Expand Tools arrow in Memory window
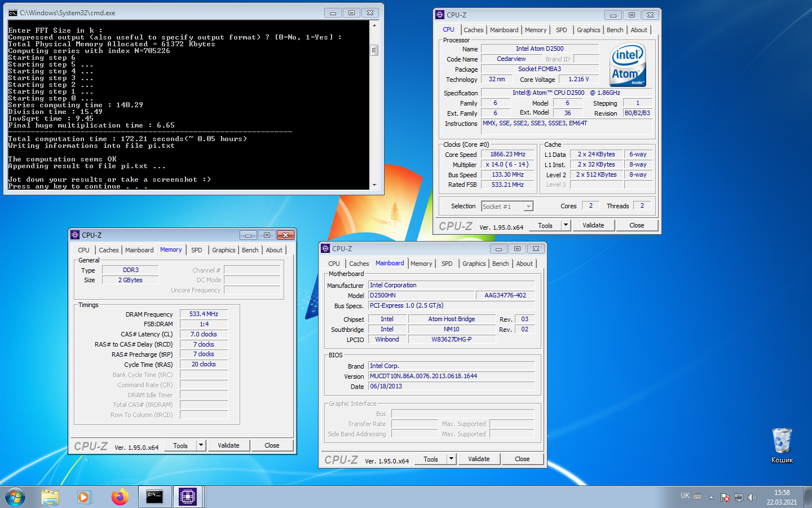 201,445
